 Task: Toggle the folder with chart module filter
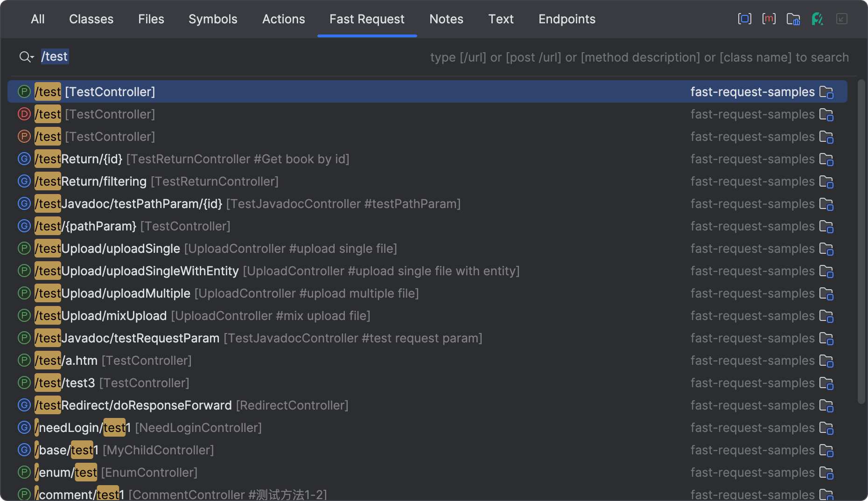(793, 19)
